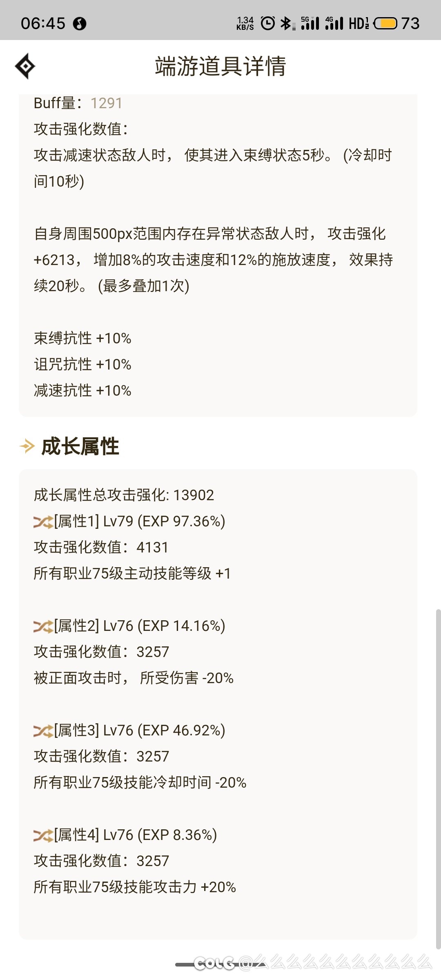The image size is (441, 980).
Task: Tap the diamond logo icon in header
Action: [25, 66]
